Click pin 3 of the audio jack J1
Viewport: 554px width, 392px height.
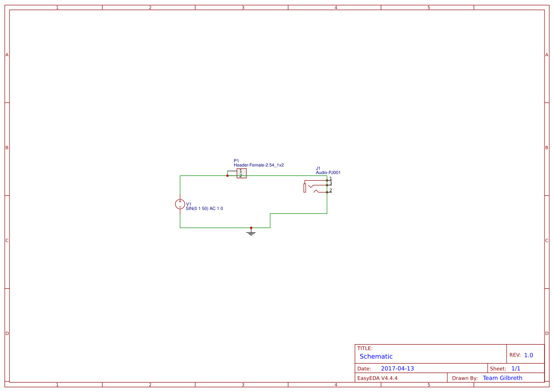pyautogui.click(x=327, y=185)
